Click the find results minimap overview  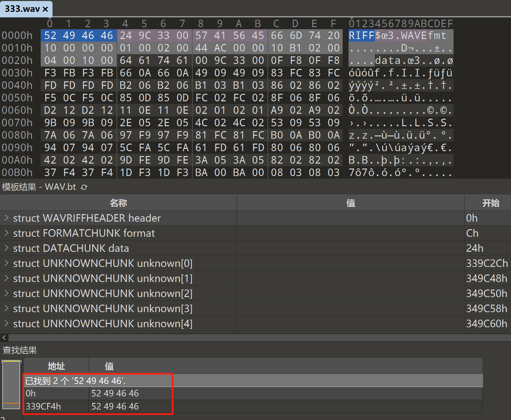point(11,384)
